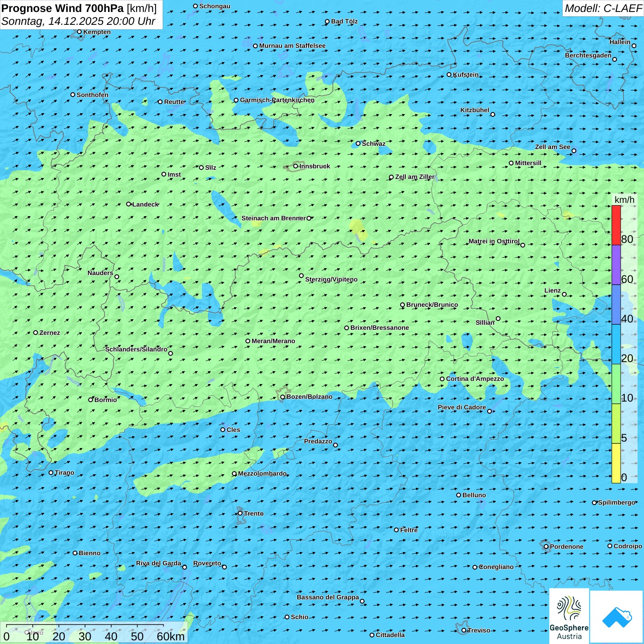644x644 pixels.
Task: Click the blue cloud logo in the corner
Action: [x=616, y=616]
